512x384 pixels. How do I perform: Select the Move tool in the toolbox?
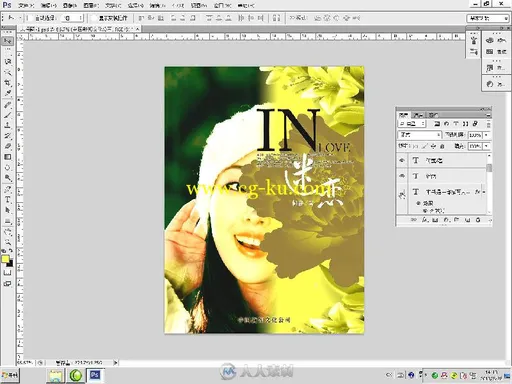click(8, 41)
